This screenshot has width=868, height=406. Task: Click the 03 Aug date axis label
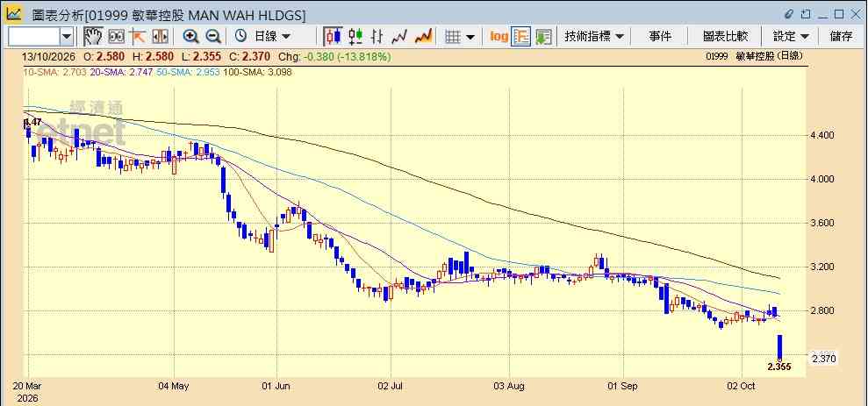509,386
